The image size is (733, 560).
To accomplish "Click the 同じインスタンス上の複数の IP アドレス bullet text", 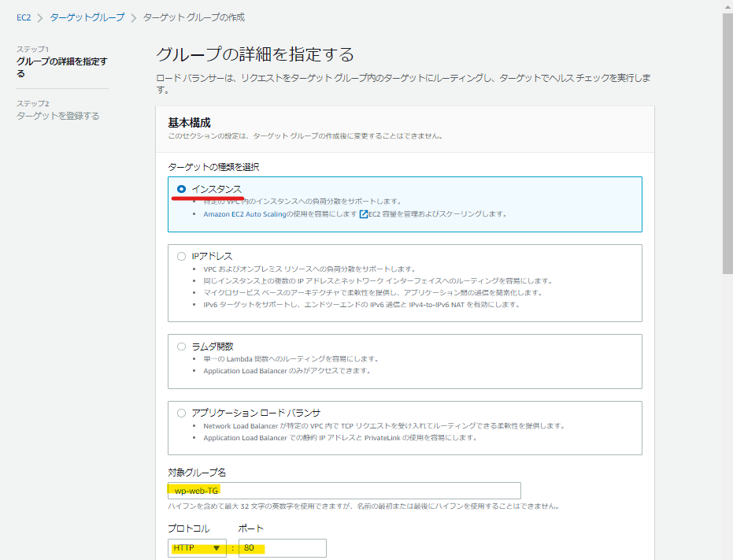I will 378,281.
